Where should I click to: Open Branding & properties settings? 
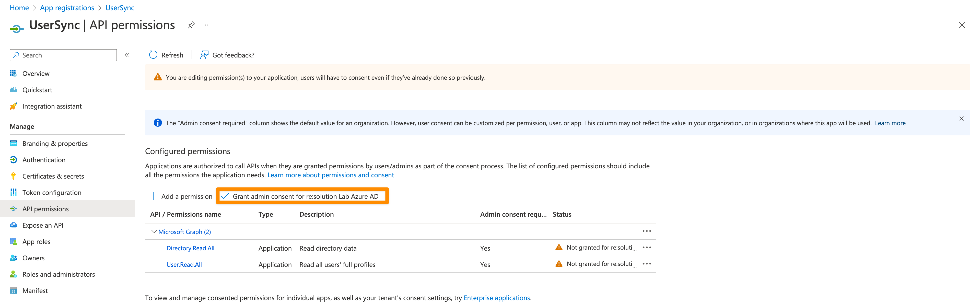(x=55, y=143)
